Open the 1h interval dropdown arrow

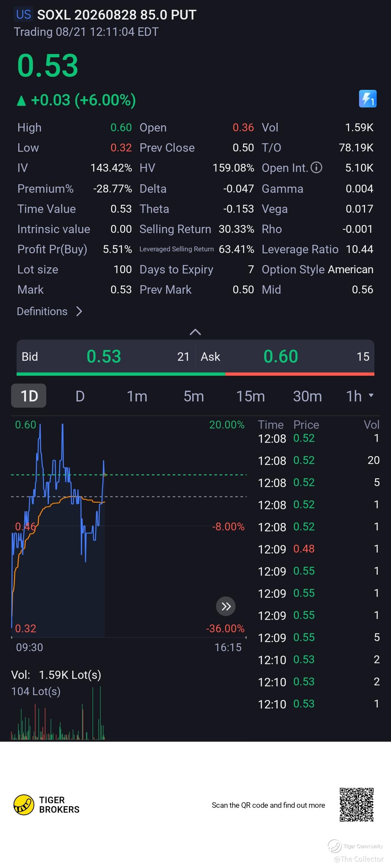click(371, 395)
